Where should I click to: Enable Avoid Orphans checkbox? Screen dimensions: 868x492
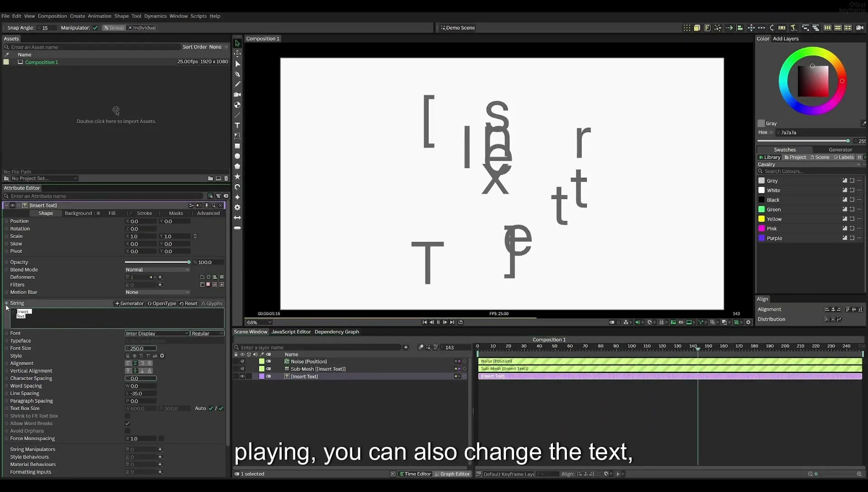pyautogui.click(x=127, y=431)
